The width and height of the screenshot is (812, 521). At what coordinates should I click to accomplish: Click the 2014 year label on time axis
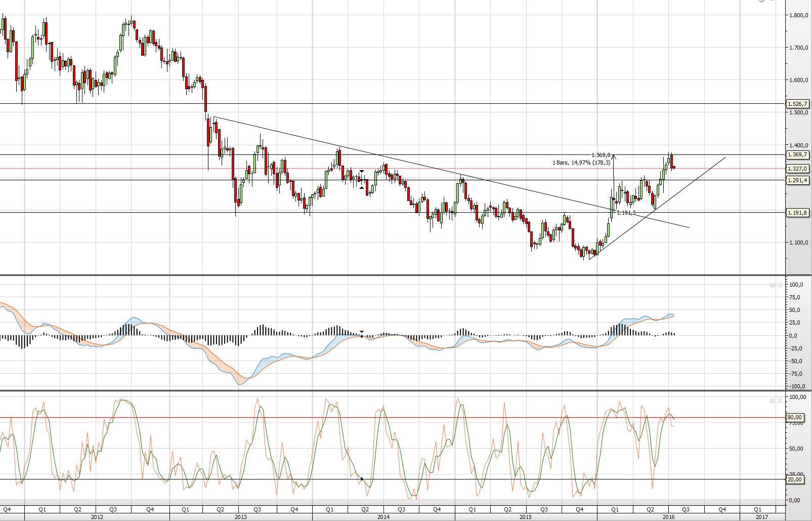click(383, 517)
